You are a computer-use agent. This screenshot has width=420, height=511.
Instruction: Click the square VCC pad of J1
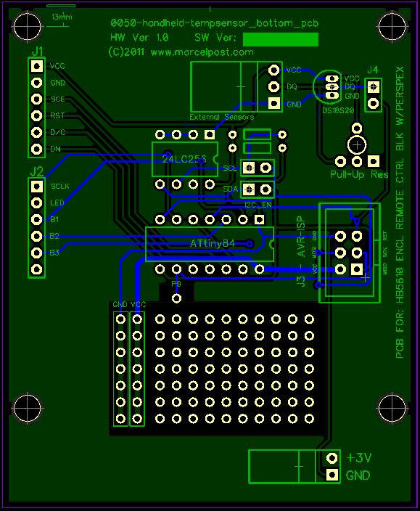click(37, 66)
